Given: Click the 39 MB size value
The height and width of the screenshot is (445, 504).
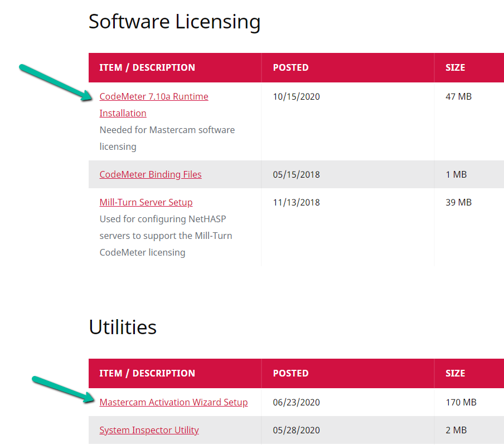Looking at the screenshot, I should 458,203.
